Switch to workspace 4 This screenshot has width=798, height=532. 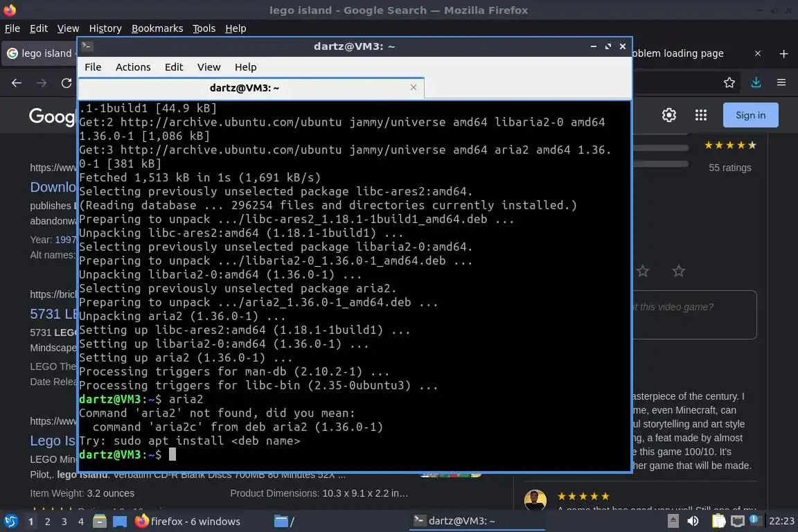(x=81, y=522)
